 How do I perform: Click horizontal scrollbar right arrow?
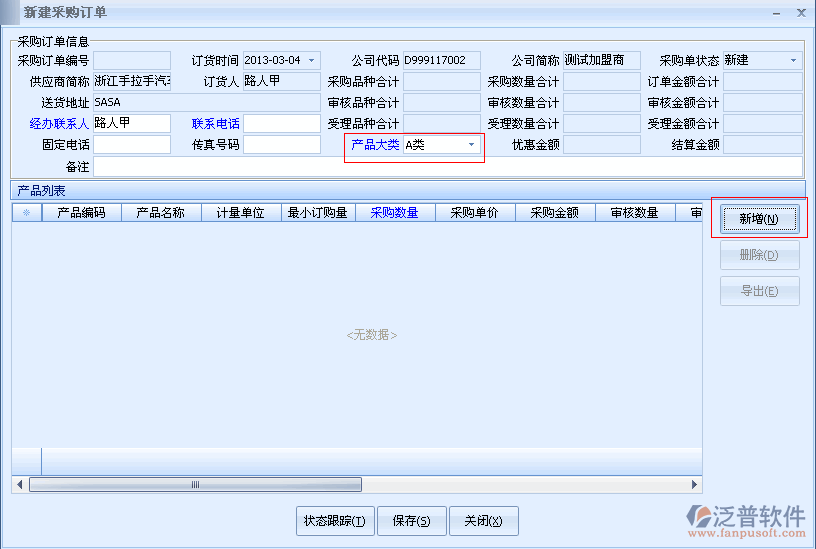click(695, 485)
